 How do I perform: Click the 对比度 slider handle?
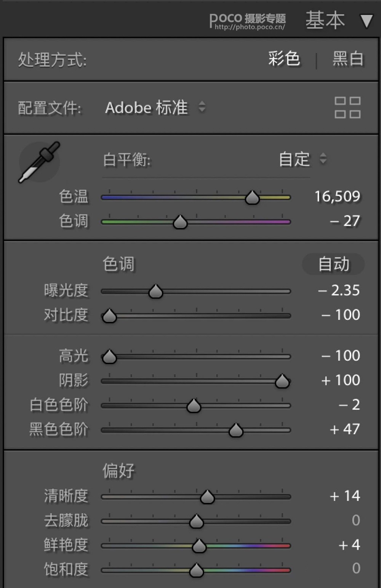pyautogui.click(x=110, y=316)
